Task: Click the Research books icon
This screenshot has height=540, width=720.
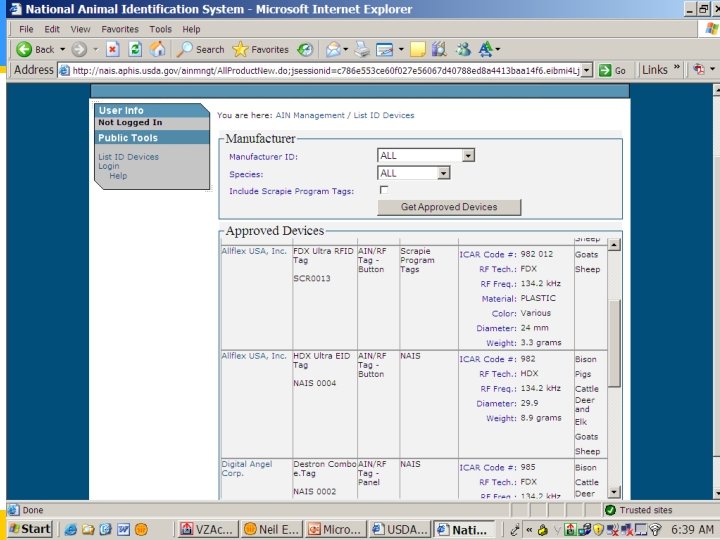Action: 439,49
